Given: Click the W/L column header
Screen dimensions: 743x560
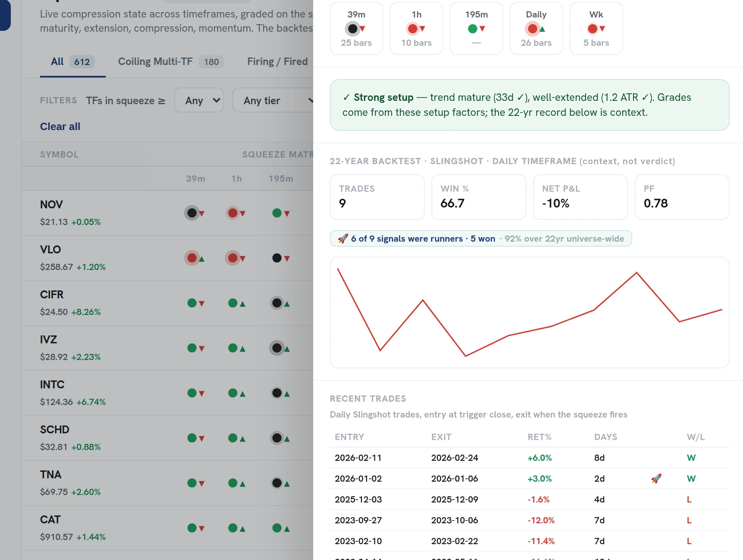Looking at the screenshot, I should 696,437.
